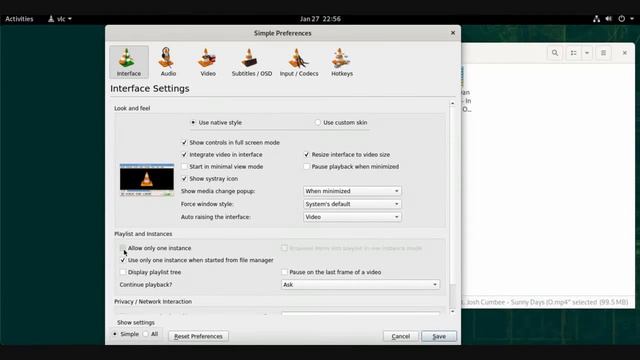Viewport: 640px width, 360px height.
Task: Click the scroll up arrow of the settings pane
Action: [452, 103]
